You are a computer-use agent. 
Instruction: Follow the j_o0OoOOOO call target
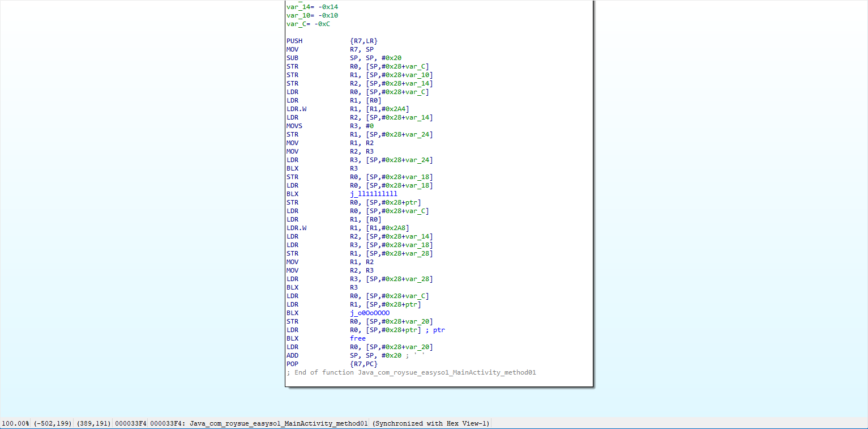[x=370, y=313]
